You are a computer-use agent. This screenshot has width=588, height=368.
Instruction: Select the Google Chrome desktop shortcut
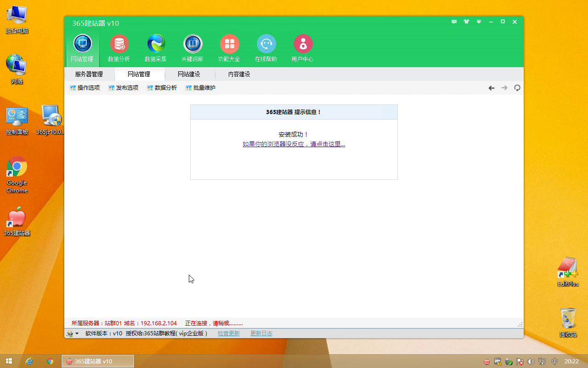[17, 174]
